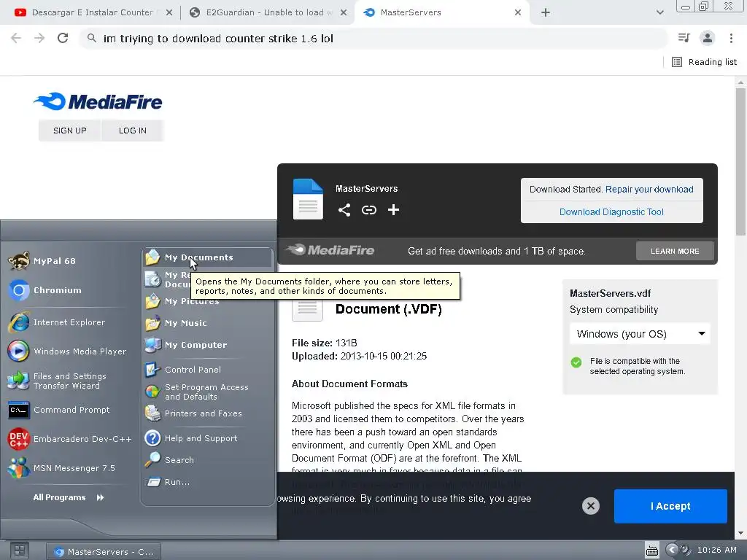
Task: Click the page vertical scrollbar thumb
Action: click(x=740, y=161)
